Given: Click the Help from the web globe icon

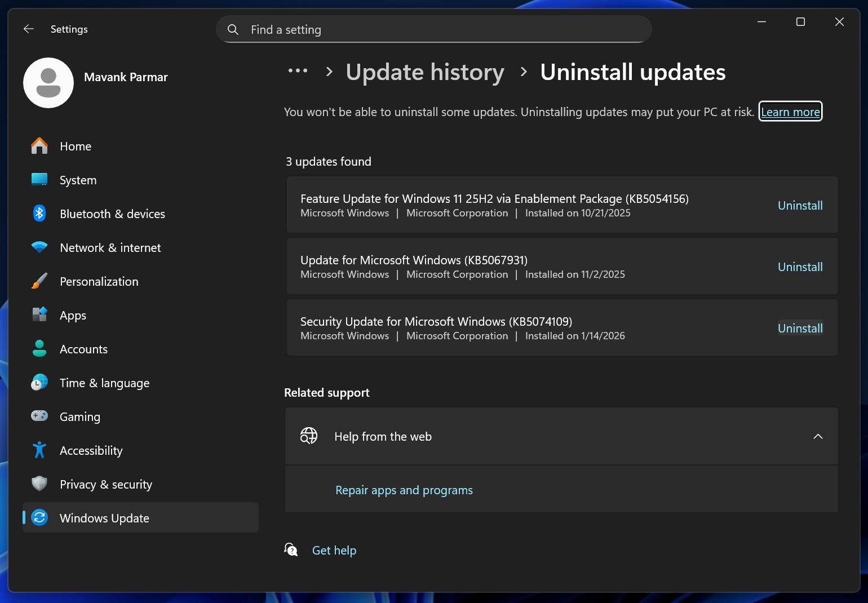Looking at the screenshot, I should point(308,436).
